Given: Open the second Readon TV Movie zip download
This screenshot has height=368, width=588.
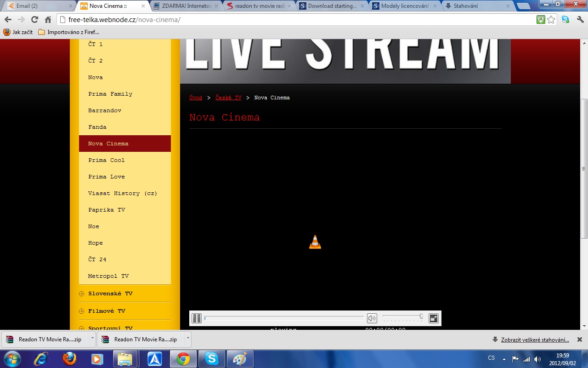Looking at the screenshot, I should [x=141, y=339].
